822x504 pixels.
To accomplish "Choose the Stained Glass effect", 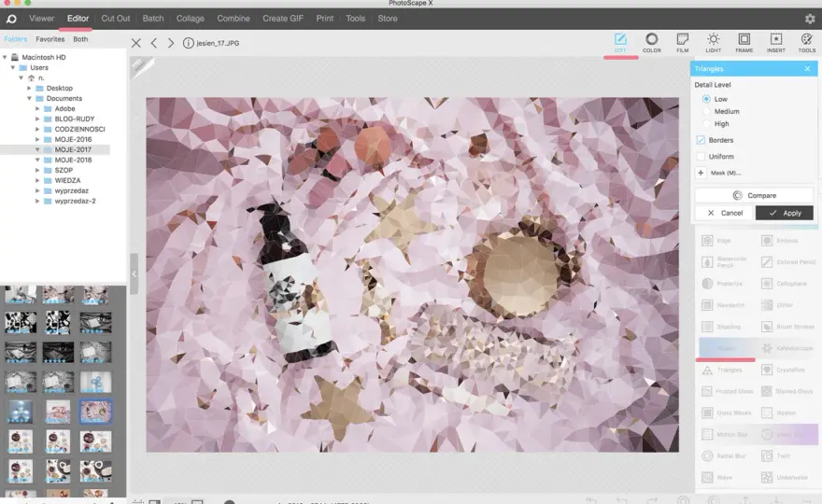I will (x=787, y=391).
